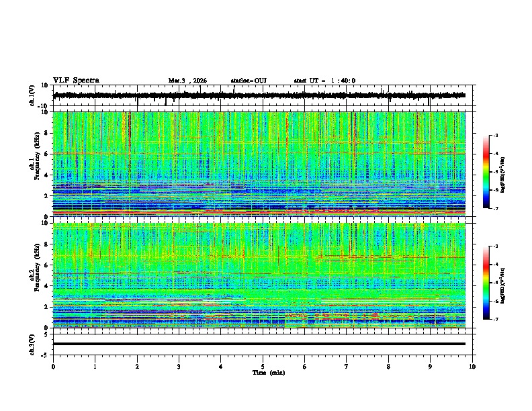
Task: Click the "-7" label on ch.2 color bar
Action: coord(496,320)
